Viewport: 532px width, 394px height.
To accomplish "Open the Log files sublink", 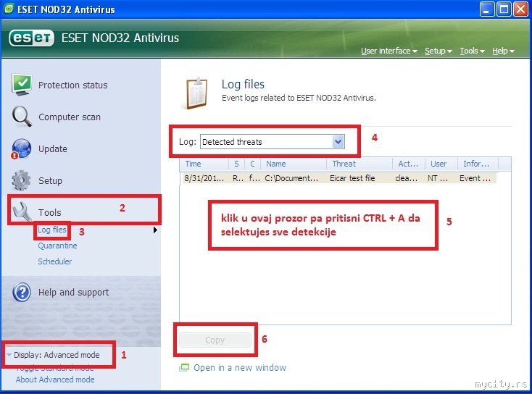I will click(52, 230).
